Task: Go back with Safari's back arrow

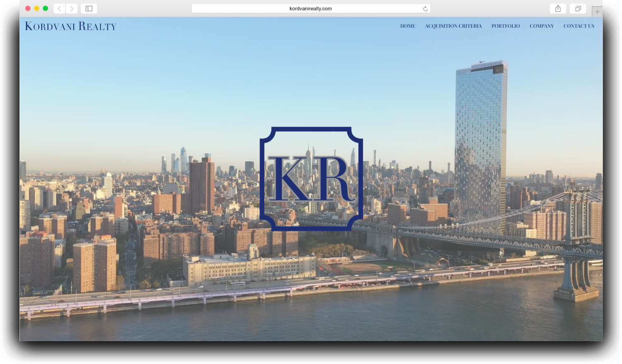Action: point(59,8)
